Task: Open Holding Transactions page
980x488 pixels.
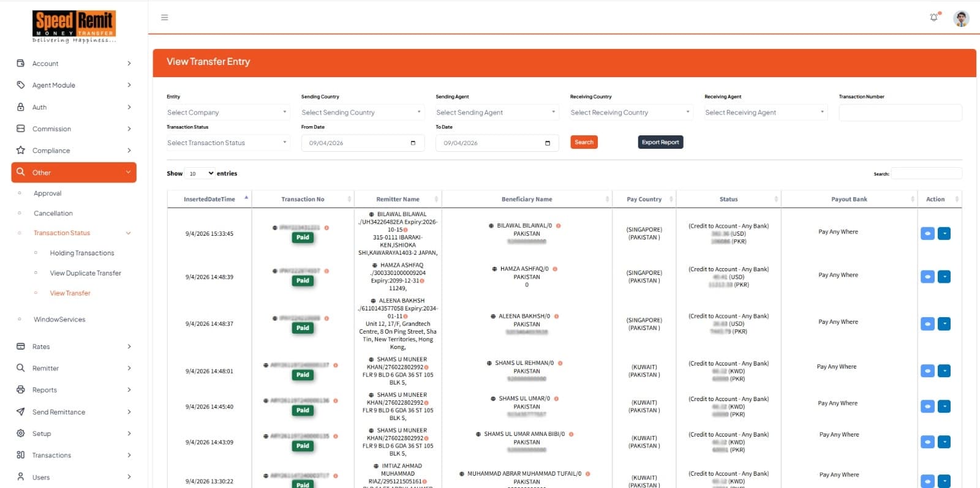Action: pos(82,253)
